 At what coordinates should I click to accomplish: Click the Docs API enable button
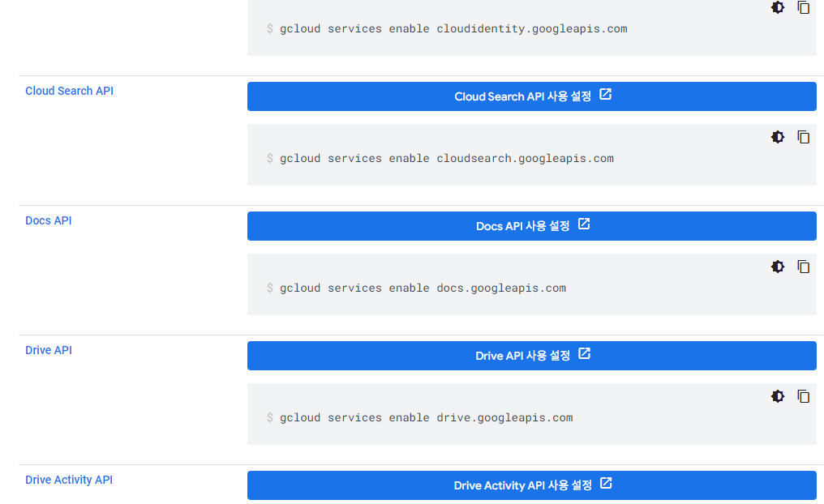(523, 226)
